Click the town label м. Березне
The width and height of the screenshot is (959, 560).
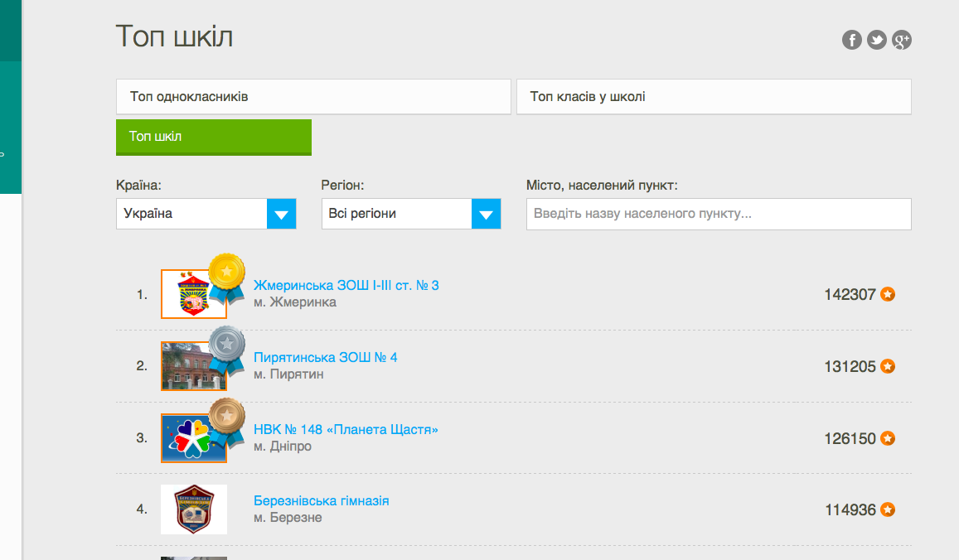pyautogui.click(x=288, y=517)
